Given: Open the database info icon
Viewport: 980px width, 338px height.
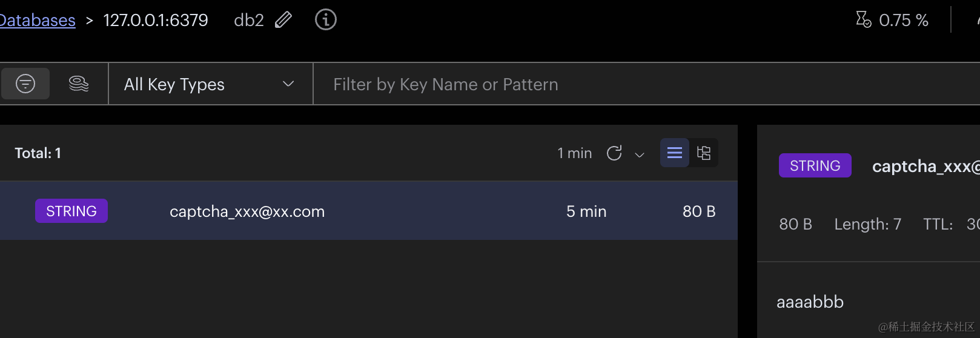Looking at the screenshot, I should coord(326,20).
